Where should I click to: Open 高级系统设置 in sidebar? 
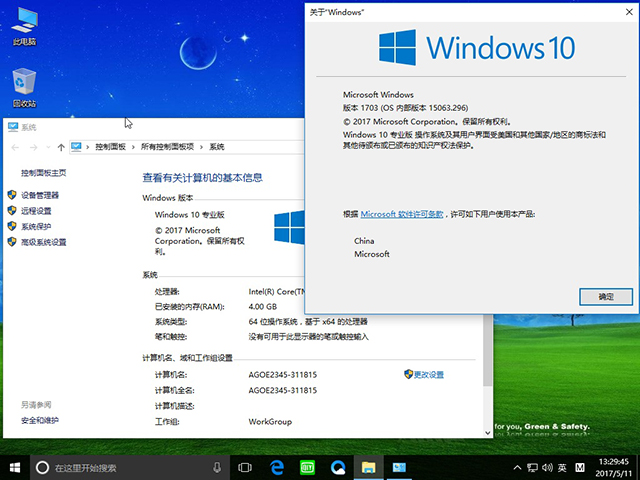(44, 242)
